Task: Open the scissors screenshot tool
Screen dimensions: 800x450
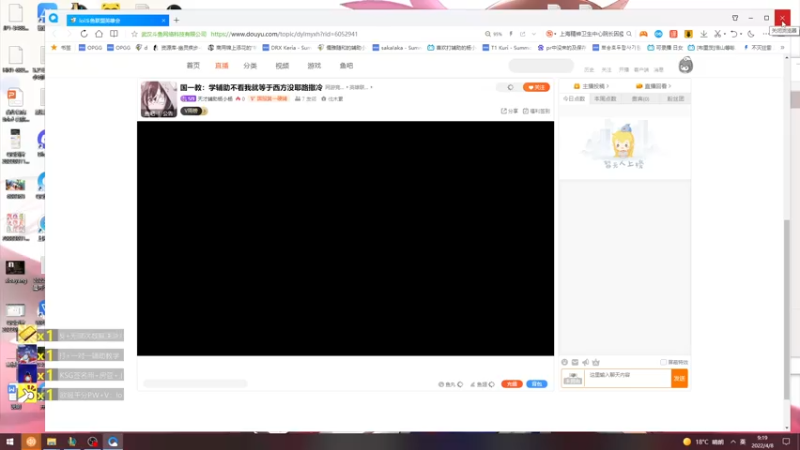Action: pyautogui.click(x=717, y=34)
